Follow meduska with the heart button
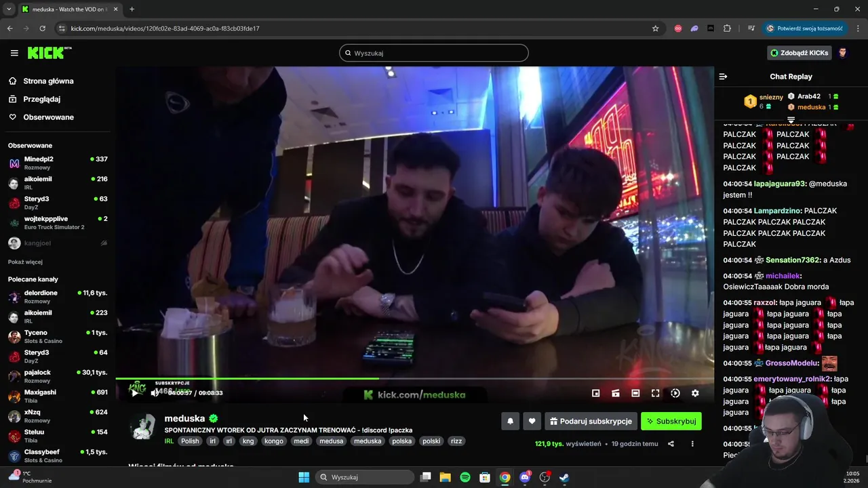The width and height of the screenshot is (868, 488). click(532, 421)
